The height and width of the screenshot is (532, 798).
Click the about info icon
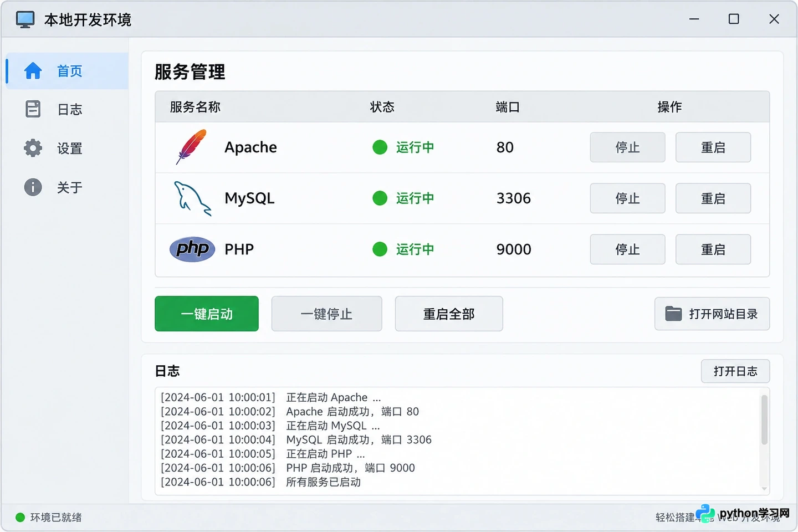(33, 187)
